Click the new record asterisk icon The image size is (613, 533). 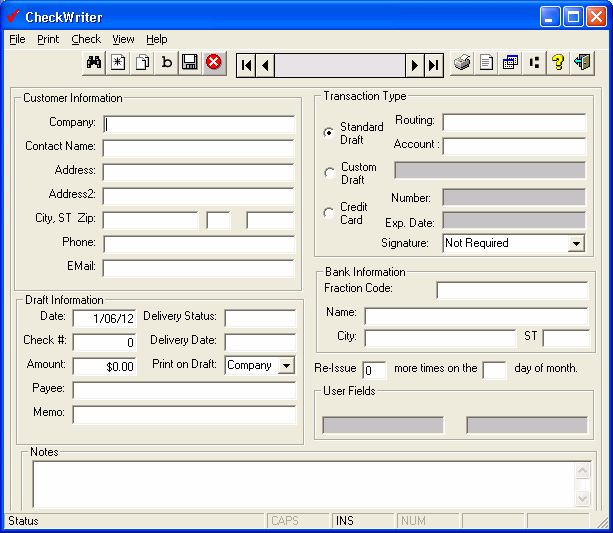click(118, 63)
